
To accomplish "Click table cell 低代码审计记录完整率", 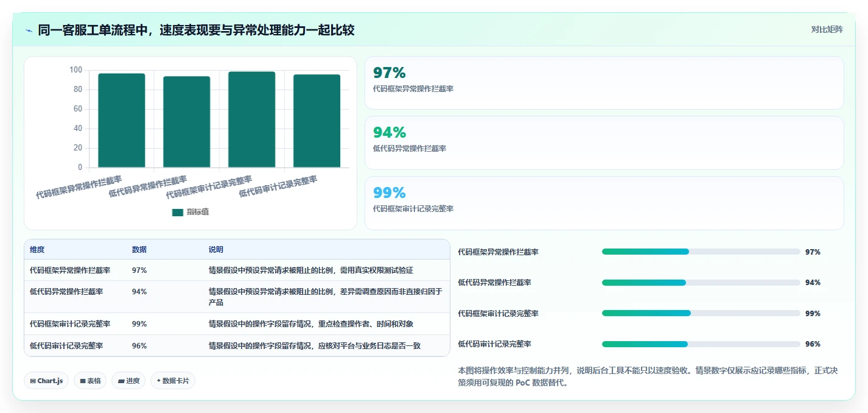I will 66,346.
